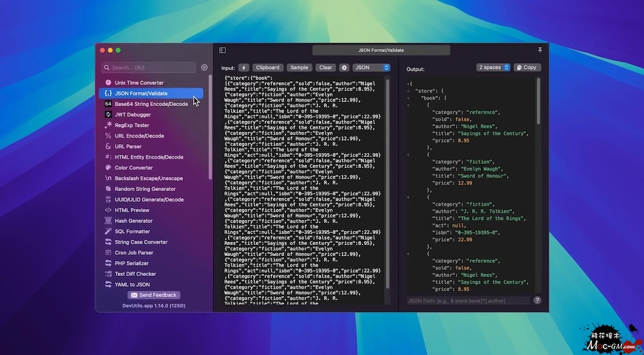Screen dimensions: 644x355
Task: Open the JSON Path help question mark
Action: pos(537,300)
